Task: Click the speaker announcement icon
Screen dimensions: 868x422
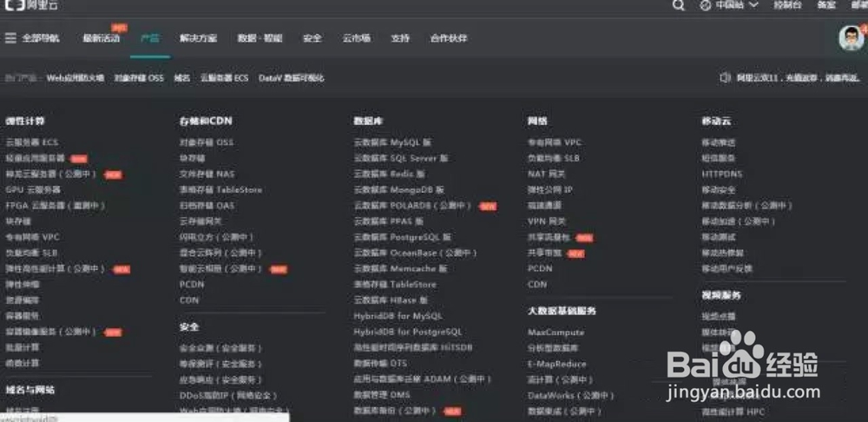Action: coord(725,78)
